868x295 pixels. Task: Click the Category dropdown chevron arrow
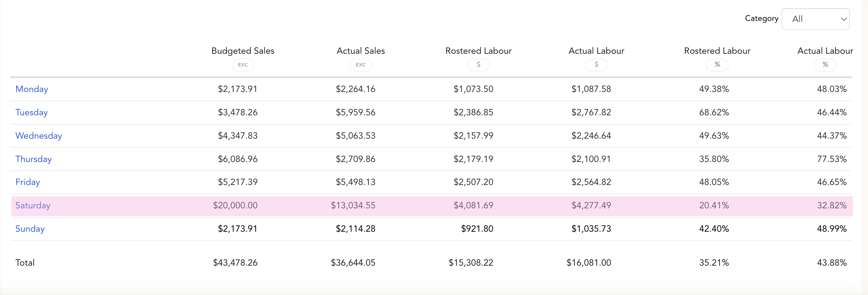[844, 19]
